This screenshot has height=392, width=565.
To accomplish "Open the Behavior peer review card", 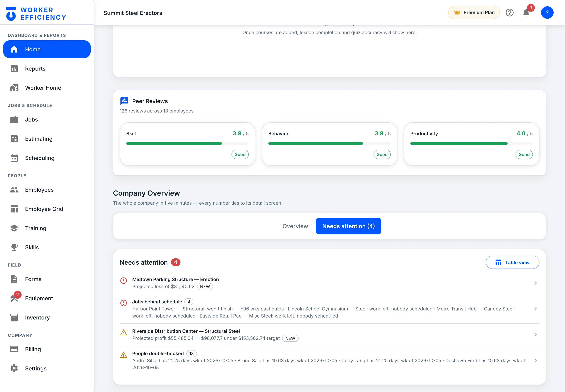I will pyautogui.click(x=329, y=144).
